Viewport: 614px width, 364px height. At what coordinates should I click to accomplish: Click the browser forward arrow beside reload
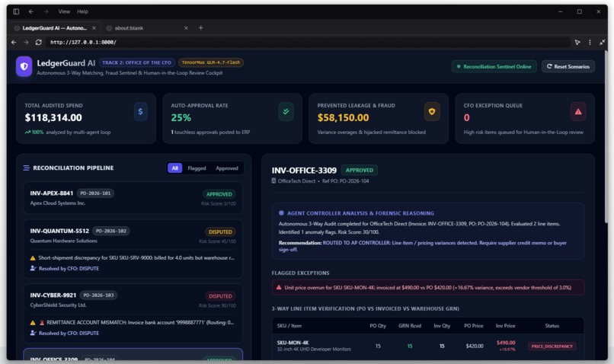tap(26, 43)
